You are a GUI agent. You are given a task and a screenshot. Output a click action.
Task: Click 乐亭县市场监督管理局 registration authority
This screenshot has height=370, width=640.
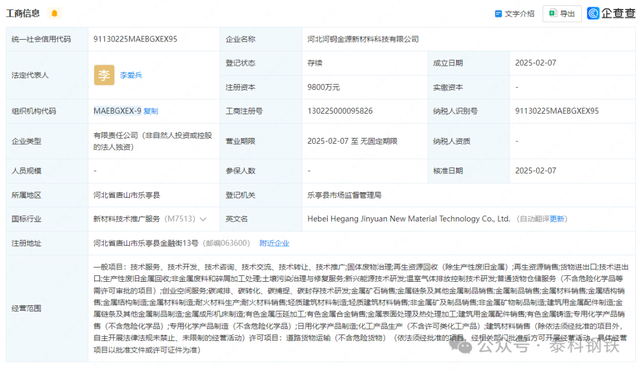(x=344, y=195)
